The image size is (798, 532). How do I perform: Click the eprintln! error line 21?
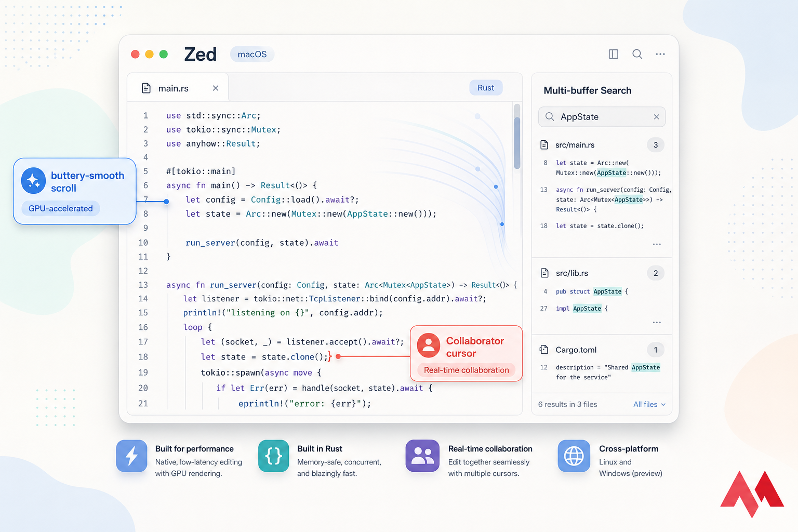click(x=304, y=404)
